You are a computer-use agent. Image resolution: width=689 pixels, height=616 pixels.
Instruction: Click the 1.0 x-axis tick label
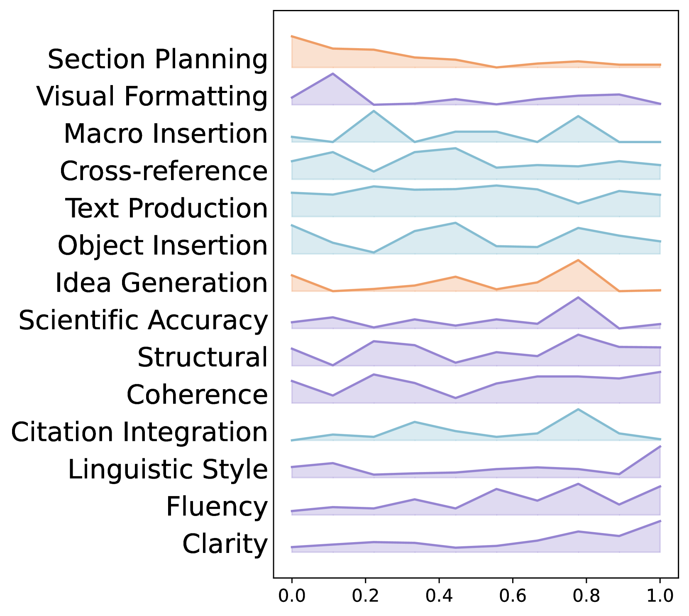(660, 596)
